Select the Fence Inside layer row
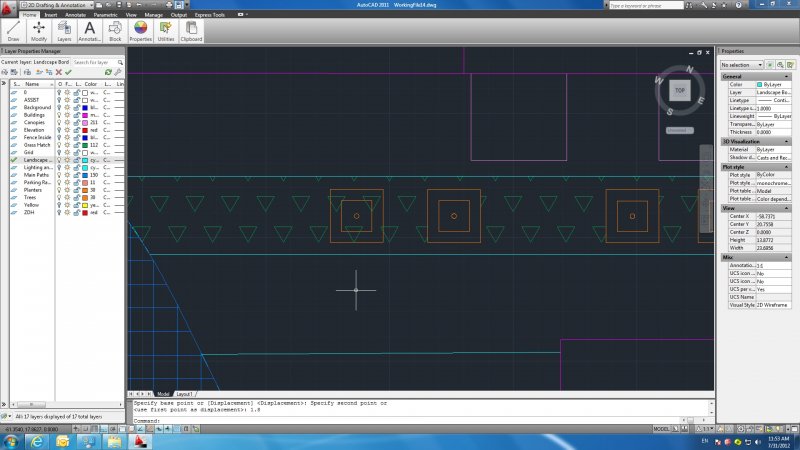The width and height of the screenshot is (800, 450). point(67,138)
